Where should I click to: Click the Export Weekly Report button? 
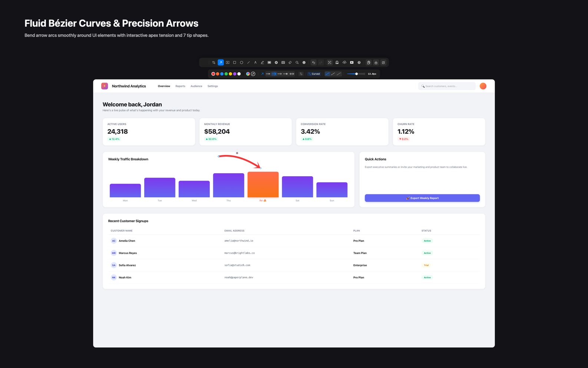[x=422, y=198]
